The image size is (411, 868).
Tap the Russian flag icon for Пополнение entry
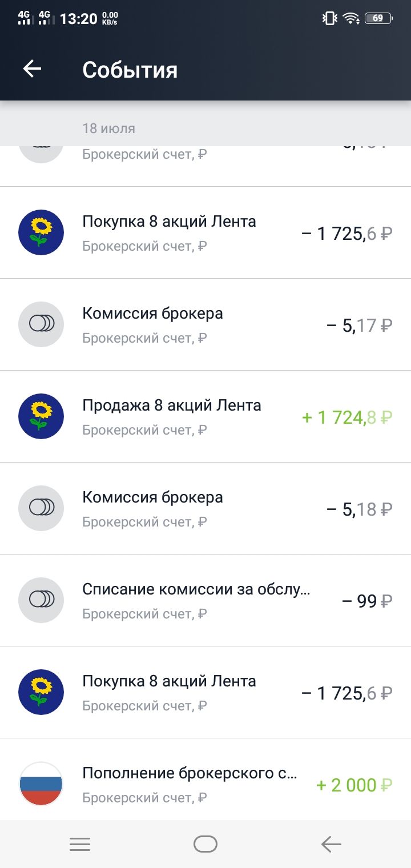click(41, 784)
